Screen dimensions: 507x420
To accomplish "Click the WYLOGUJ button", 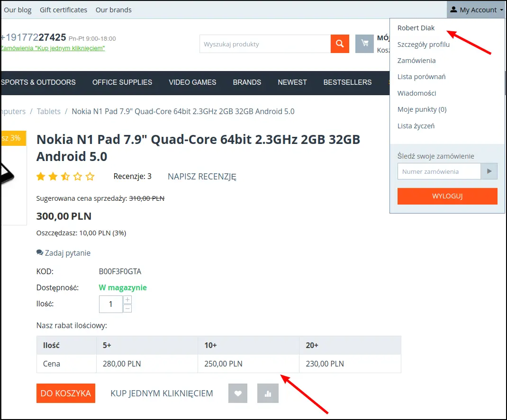I will [447, 196].
